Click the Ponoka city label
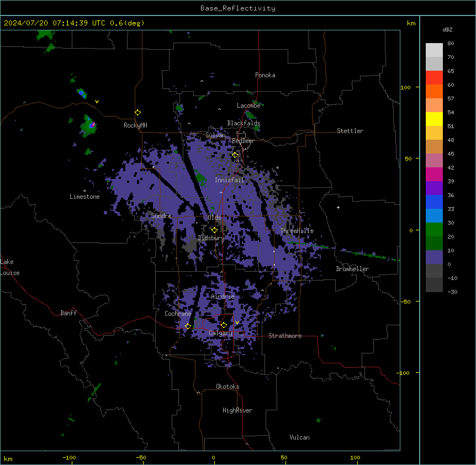 pyautogui.click(x=265, y=75)
